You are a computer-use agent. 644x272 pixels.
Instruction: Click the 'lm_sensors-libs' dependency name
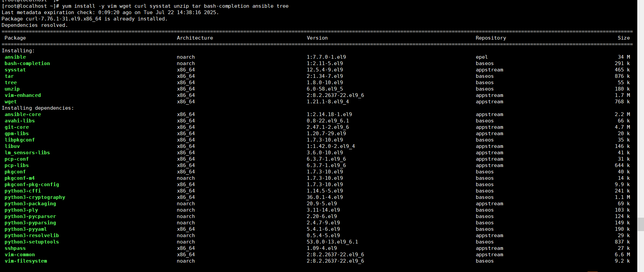pos(27,153)
